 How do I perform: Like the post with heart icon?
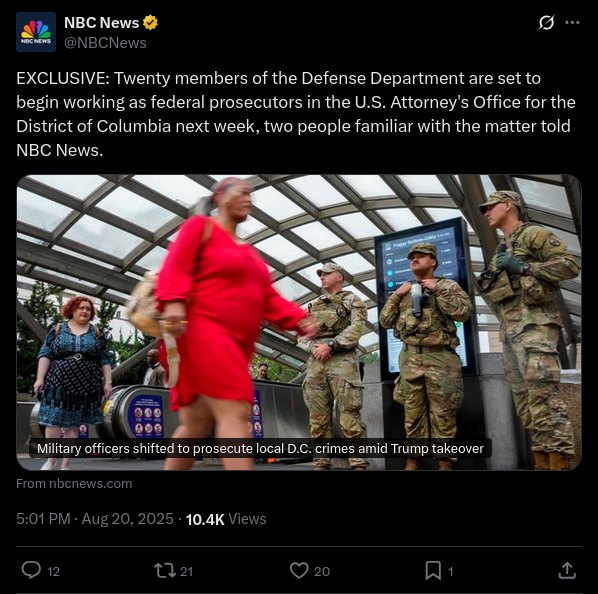[x=299, y=571]
